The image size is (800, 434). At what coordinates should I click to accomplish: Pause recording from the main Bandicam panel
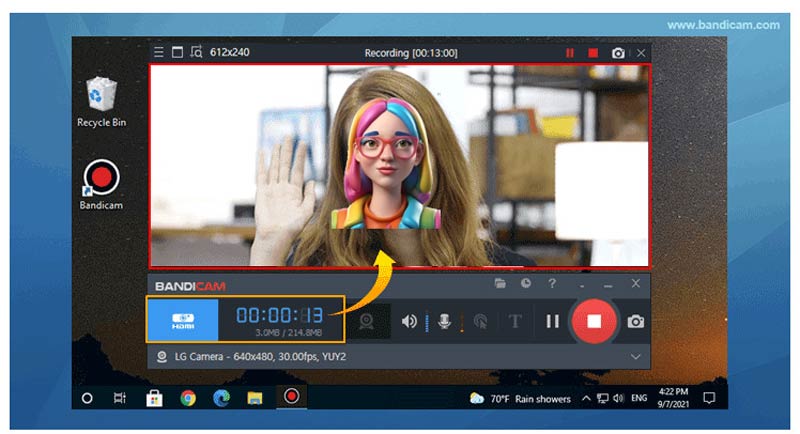(x=552, y=321)
